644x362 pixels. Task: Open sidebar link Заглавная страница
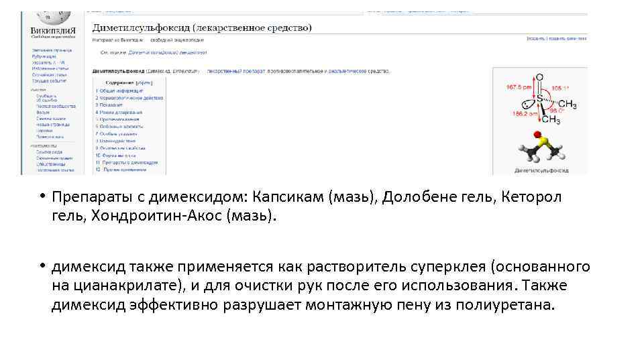click(52, 50)
